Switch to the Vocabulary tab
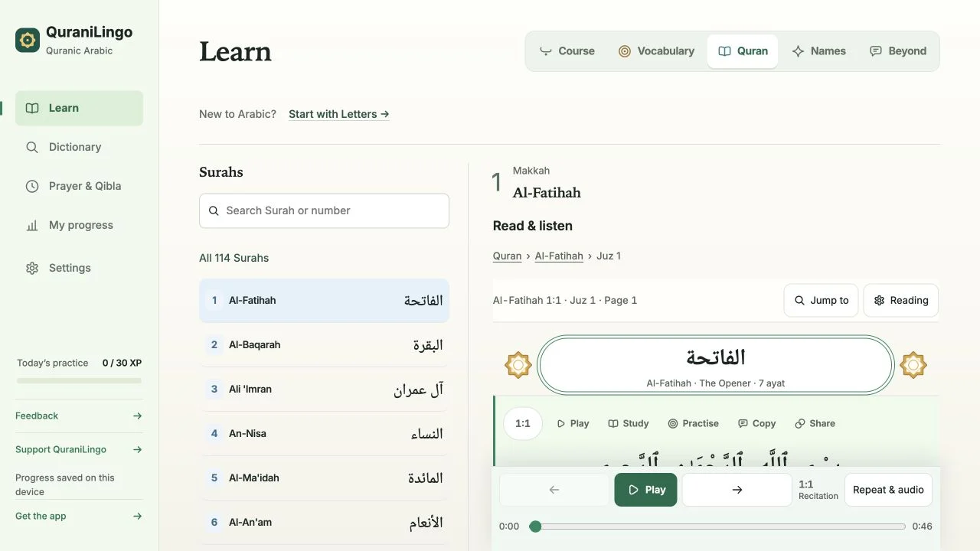This screenshot has width=980, height=551. 656,51
